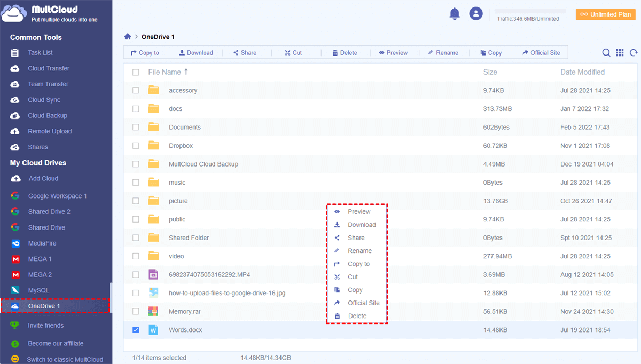Open the OneDrive 1 breadcrumb
The width and height of the screenshot is (641, 364).
coord(158,37)
